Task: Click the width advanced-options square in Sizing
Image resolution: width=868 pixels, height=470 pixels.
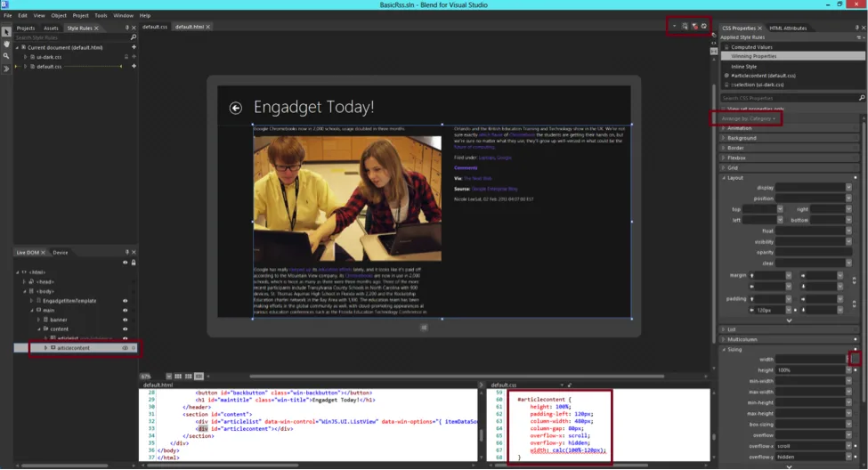Action: [856, 359]
